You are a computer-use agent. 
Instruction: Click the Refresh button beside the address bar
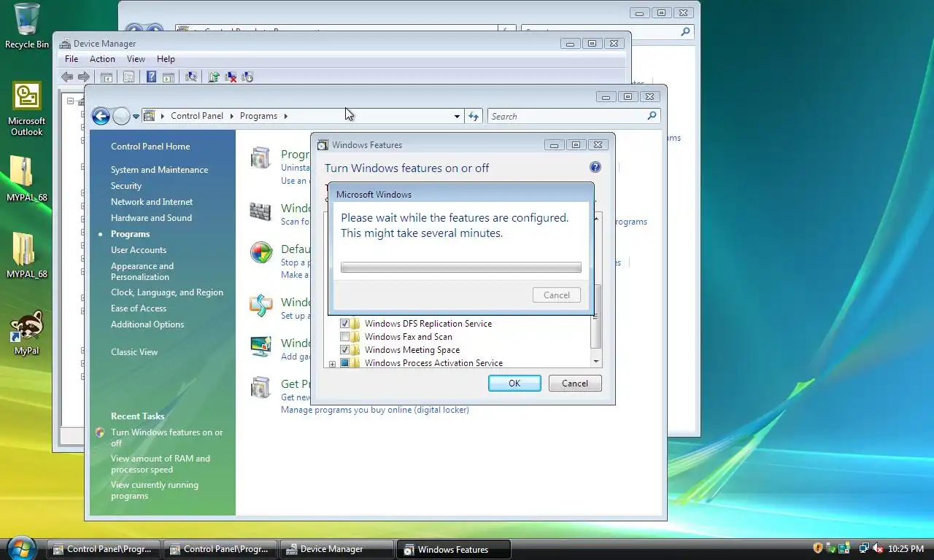(474, 116)
